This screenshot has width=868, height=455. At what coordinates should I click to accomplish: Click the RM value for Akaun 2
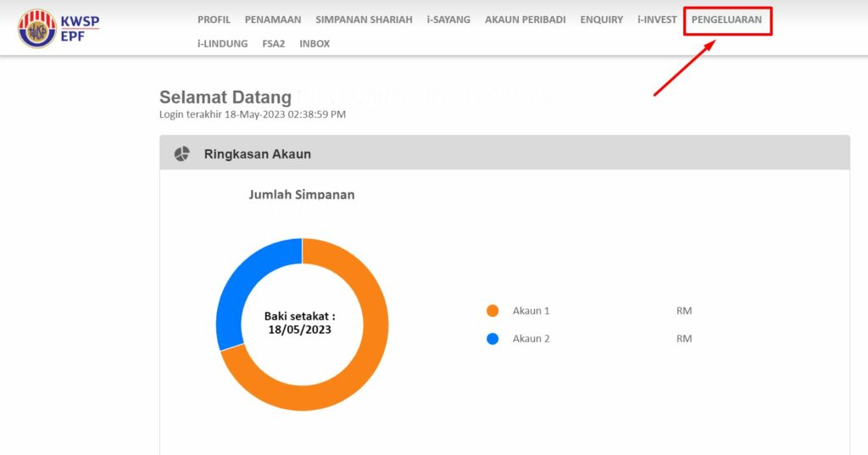(x=684, y=338)
